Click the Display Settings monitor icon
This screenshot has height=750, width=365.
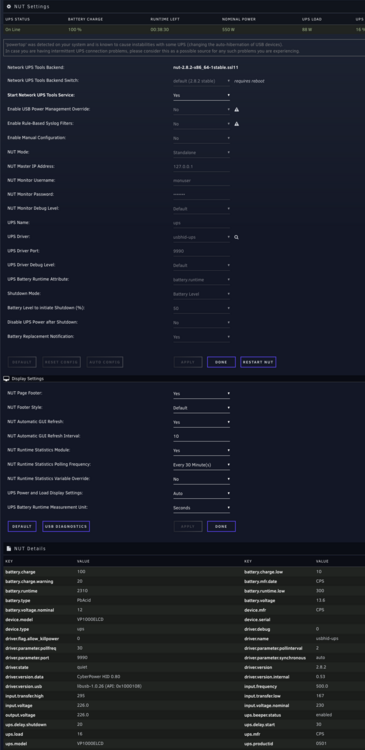click(x=6, y=378)
